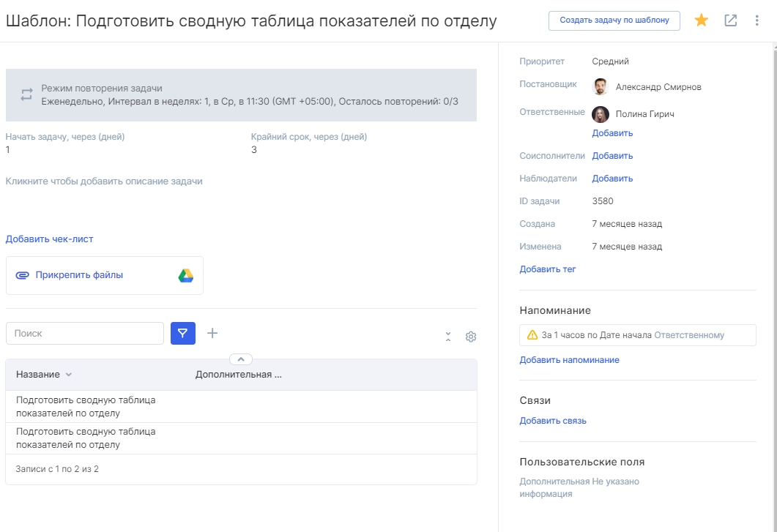This screenshot has width=777, height=532.
Task: Click Добавить напоминание link
Action: click(x=569, y=360)
